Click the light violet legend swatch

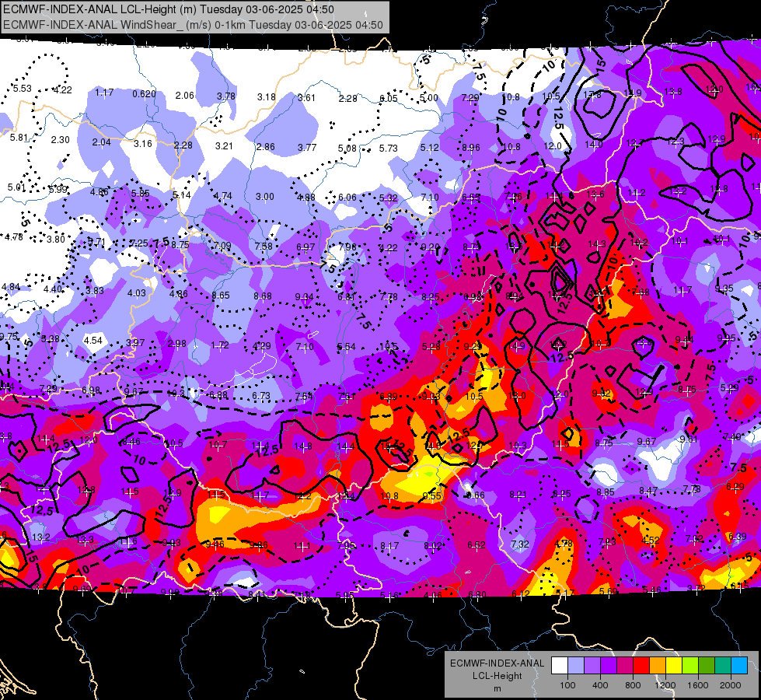point(592,666)
